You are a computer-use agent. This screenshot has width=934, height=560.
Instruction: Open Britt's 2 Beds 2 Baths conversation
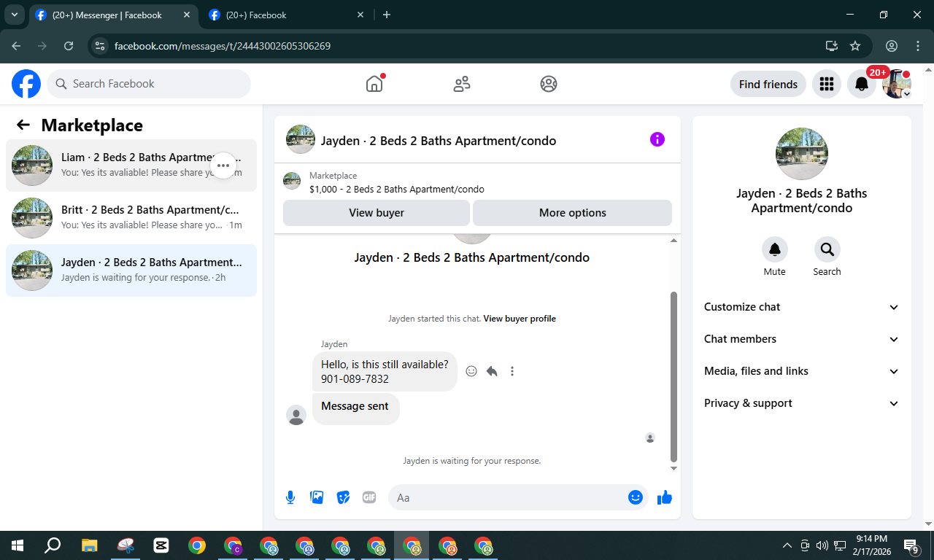(131, 218)
